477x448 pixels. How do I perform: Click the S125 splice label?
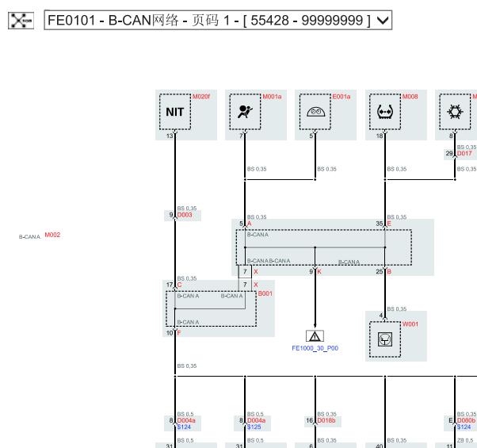tap(254, 427)
